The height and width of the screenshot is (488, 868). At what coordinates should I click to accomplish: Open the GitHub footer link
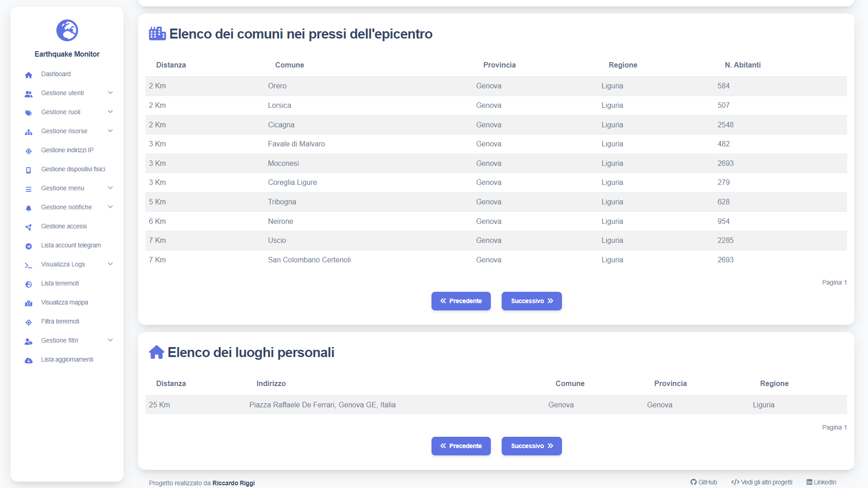pos(704,482)
